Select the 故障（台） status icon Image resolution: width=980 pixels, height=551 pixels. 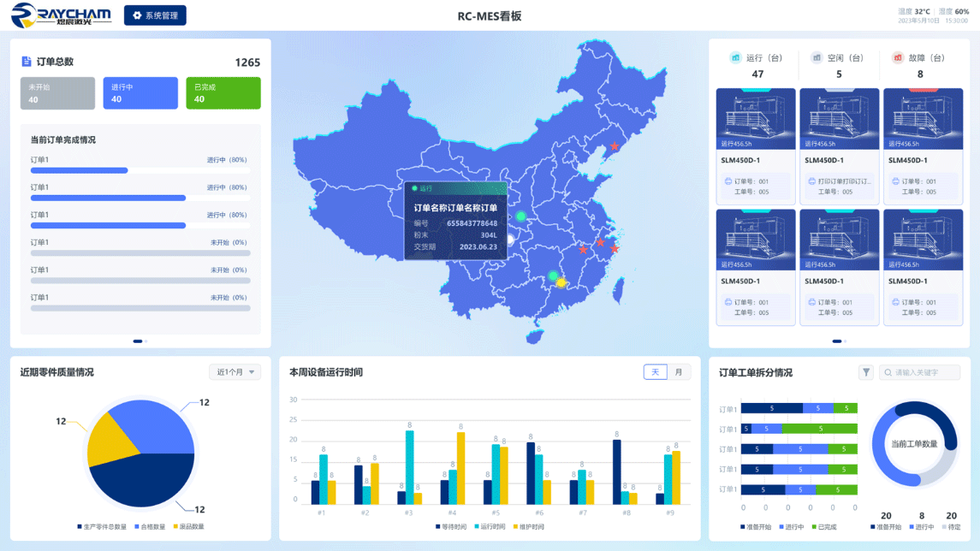(x=898, y=58)
